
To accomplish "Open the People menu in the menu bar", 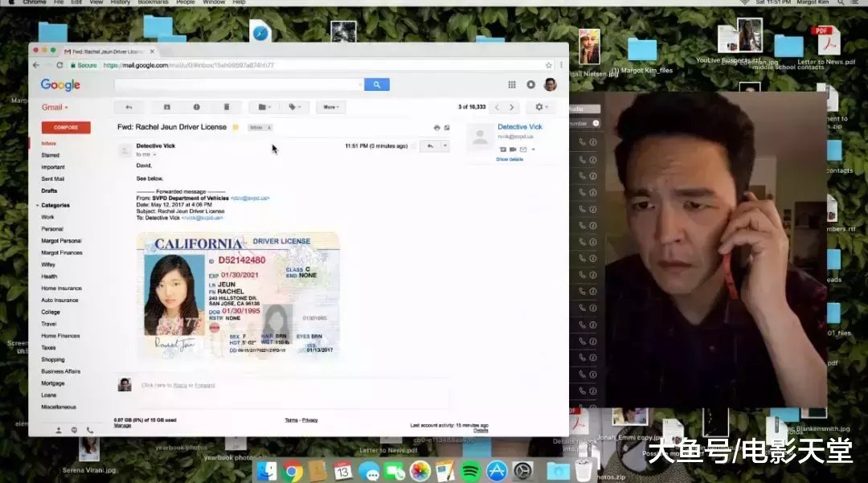I will coord(186,2).
